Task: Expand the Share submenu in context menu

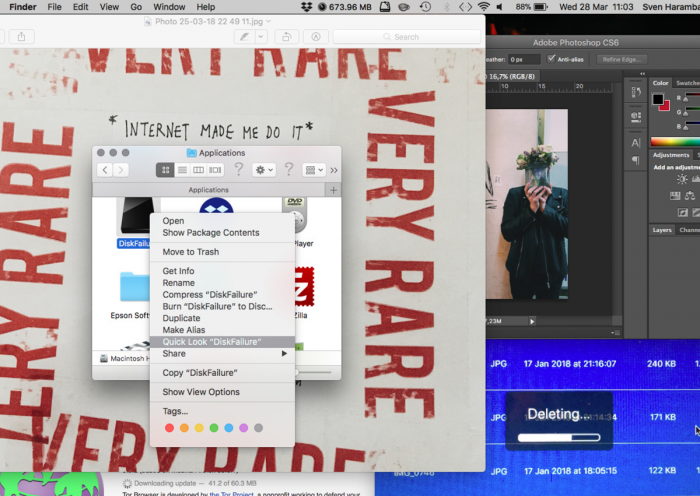Action: click(x=284, y=354)
